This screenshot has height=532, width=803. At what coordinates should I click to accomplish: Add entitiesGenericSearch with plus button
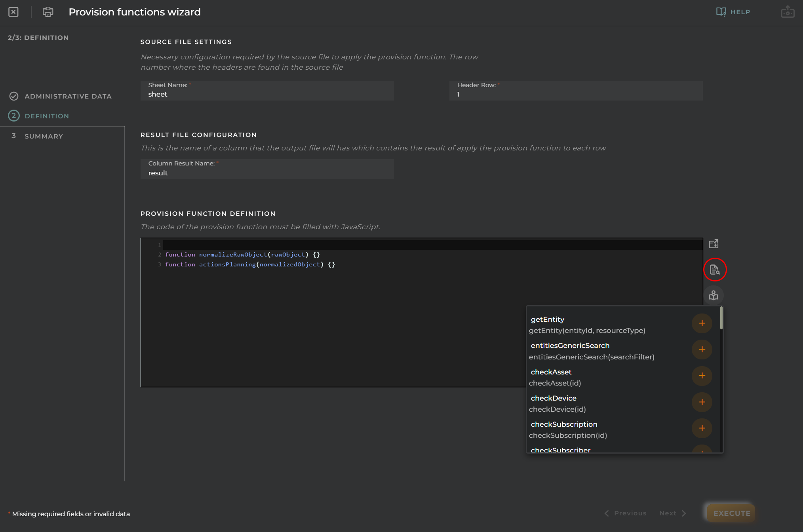[702, 350]
